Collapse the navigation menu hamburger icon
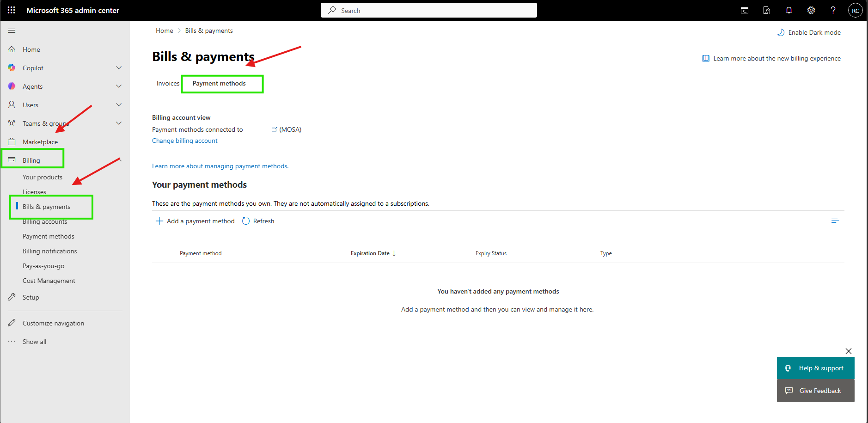The image size is (868, 423). coord(12,31)
